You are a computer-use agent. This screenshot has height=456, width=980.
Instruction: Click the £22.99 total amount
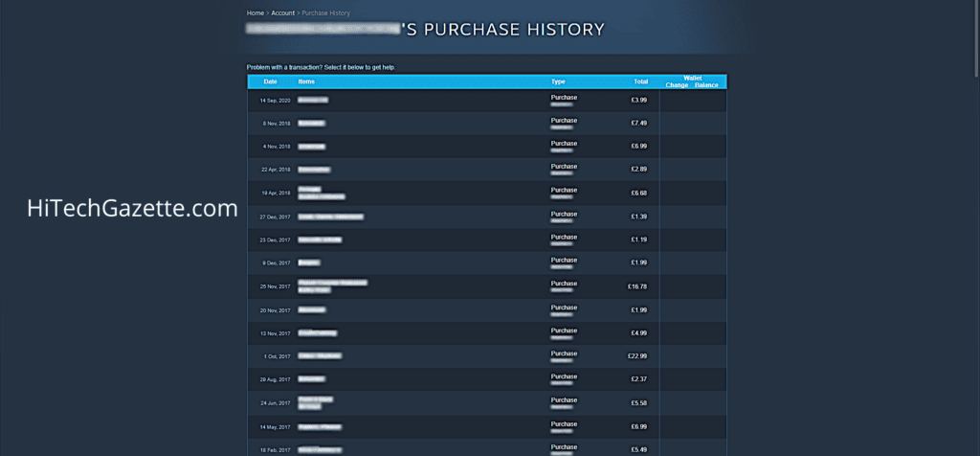(x=637, y=356)
